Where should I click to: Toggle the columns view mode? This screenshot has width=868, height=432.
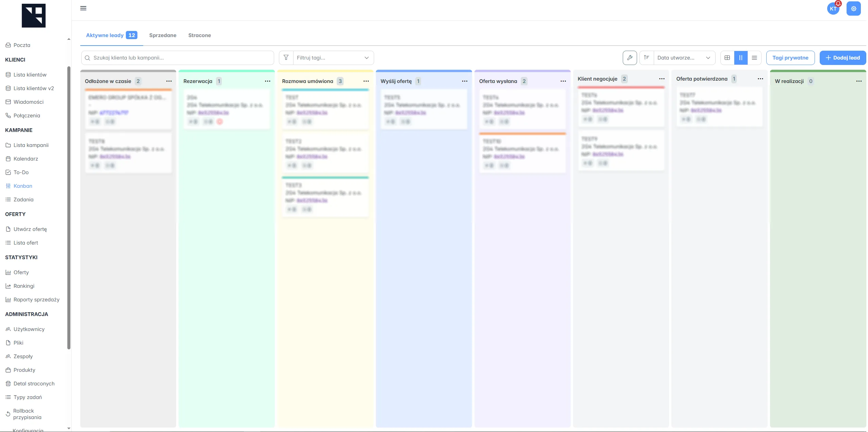[x=741, y=57]
